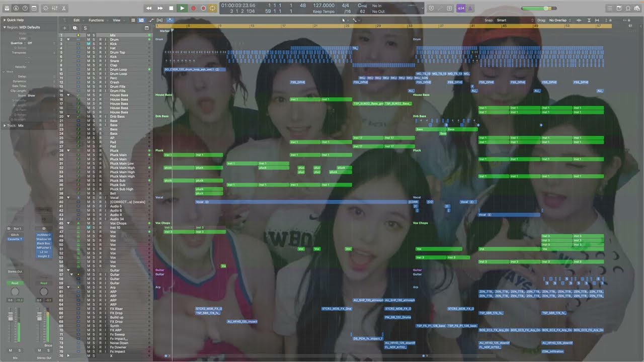Click the Duplicate Track button

75,28
